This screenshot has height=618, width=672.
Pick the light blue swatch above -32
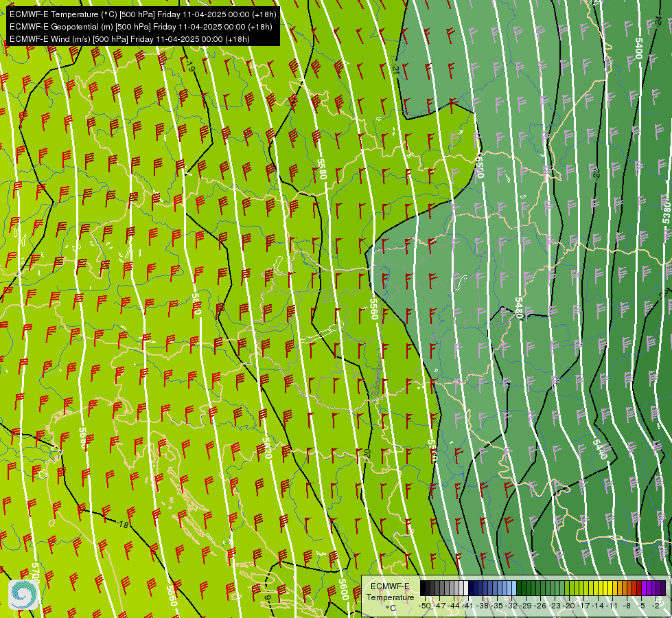pyautogui.click(x=514, y=588)
